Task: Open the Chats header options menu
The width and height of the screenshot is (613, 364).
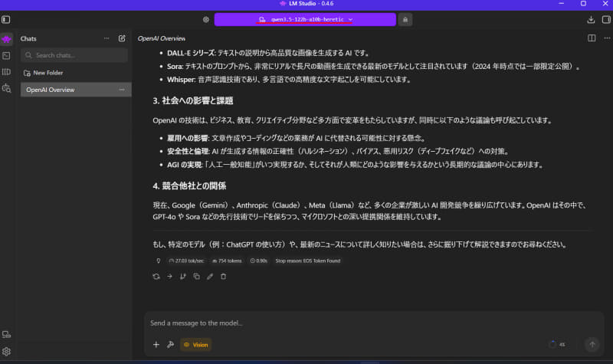Action: (x=107, y=38)
